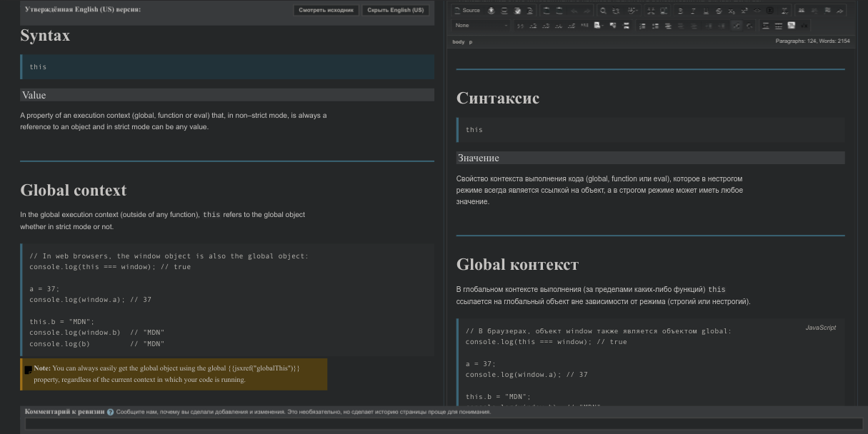Switch the editor to Source view
Viewport: 868px width, 434px height.
467,10
